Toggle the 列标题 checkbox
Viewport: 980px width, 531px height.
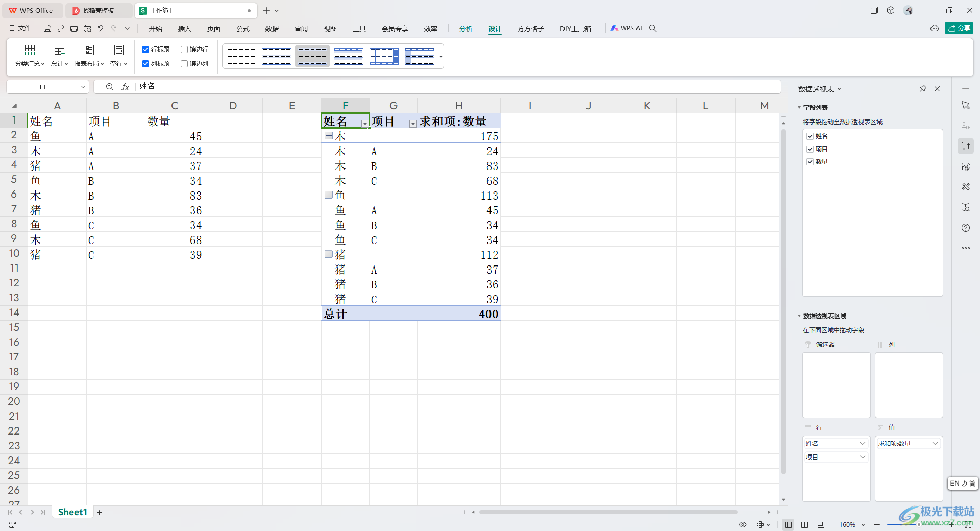click(145, 64)
